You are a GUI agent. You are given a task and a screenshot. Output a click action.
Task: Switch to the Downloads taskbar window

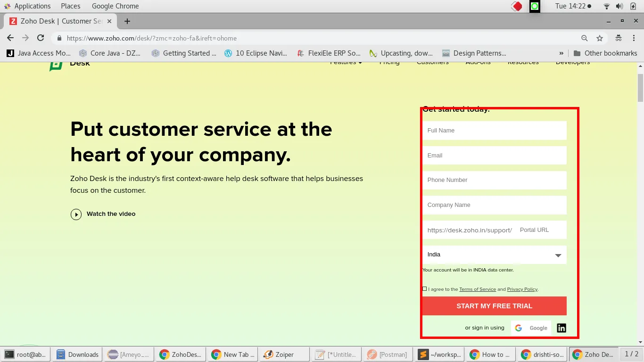(77, 354)
